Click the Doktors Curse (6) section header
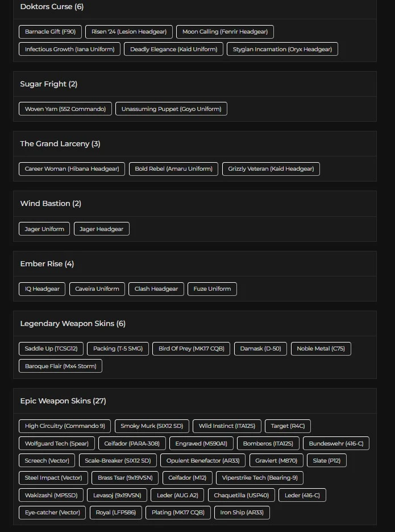 click(52, 7)
